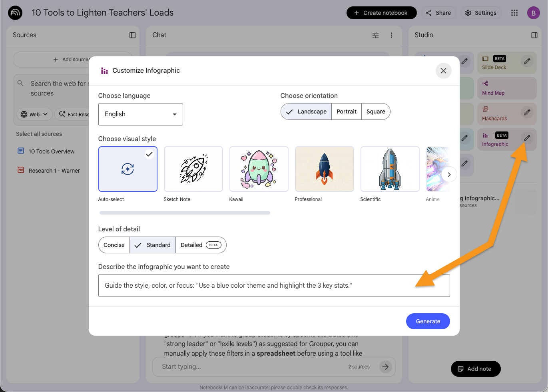Choose Detailed level of detail

point(200,245)
